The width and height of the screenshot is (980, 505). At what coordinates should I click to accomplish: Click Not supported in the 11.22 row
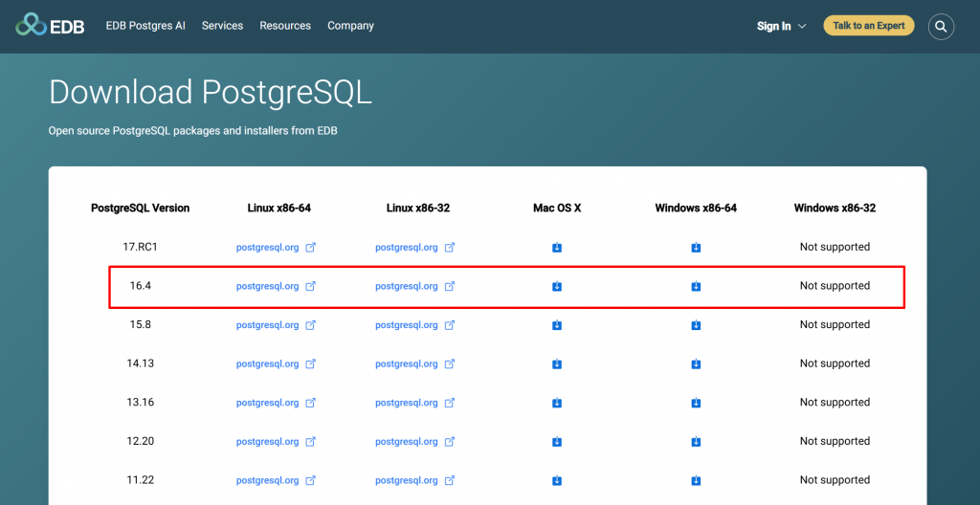click(x=835, y=480)
